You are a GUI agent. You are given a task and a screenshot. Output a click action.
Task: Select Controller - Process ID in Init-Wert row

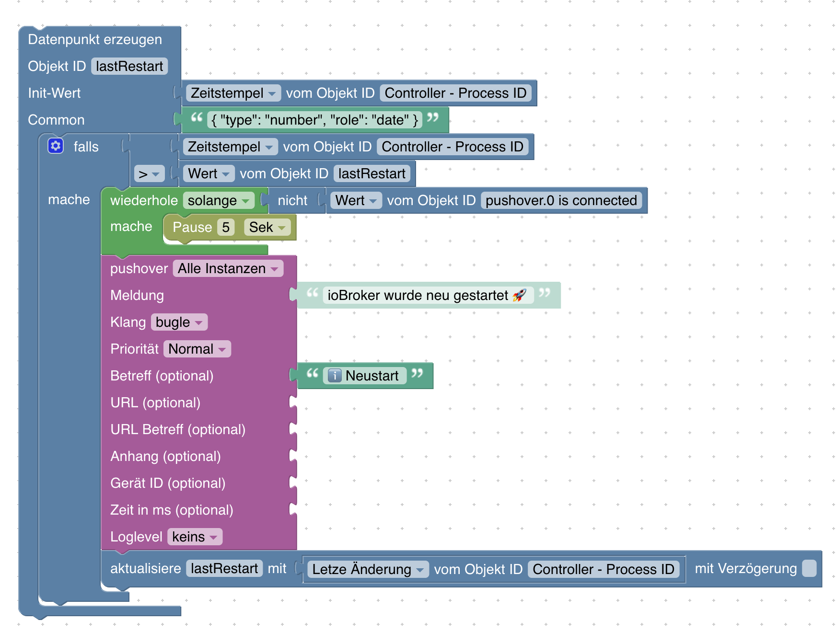[455, 93]
